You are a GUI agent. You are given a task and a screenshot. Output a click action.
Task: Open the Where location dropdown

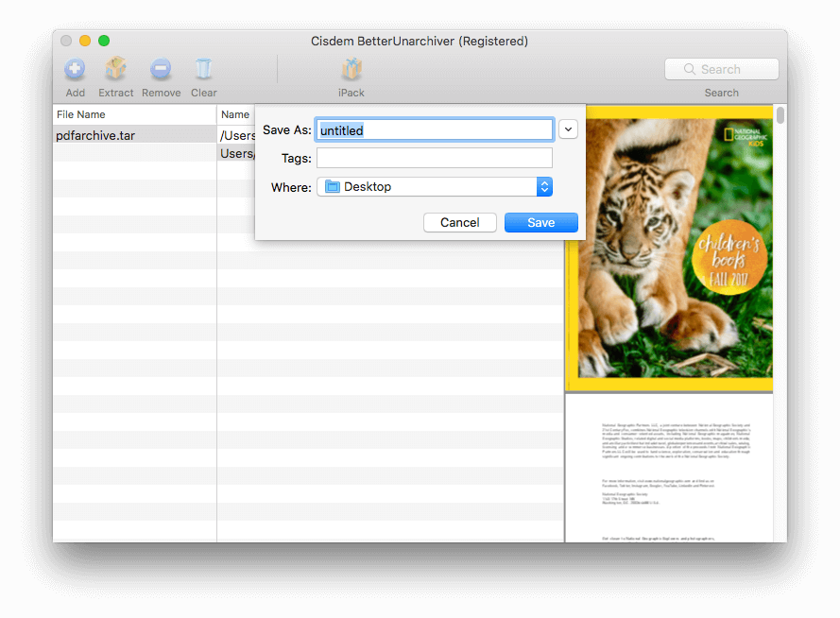click(435, 187)
